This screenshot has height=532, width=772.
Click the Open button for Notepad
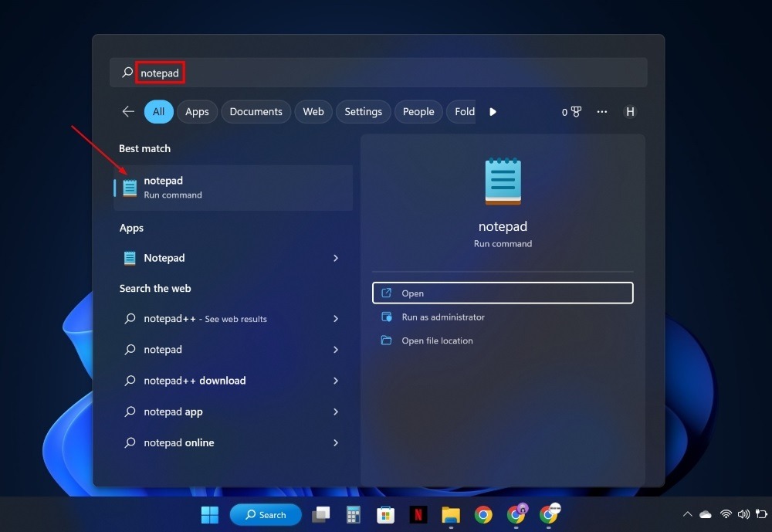coord(503,293)
